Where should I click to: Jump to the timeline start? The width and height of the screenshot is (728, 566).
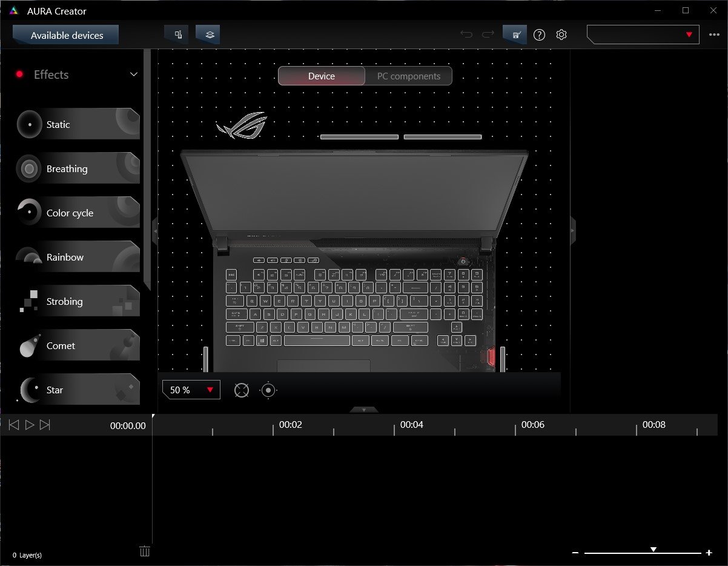click(14, 425)
